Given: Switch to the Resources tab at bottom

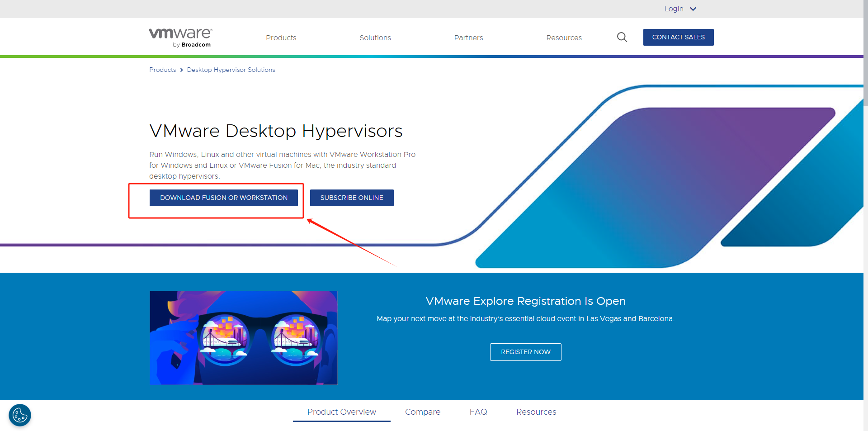Looking at the screenshot, I should coord(536,412).
